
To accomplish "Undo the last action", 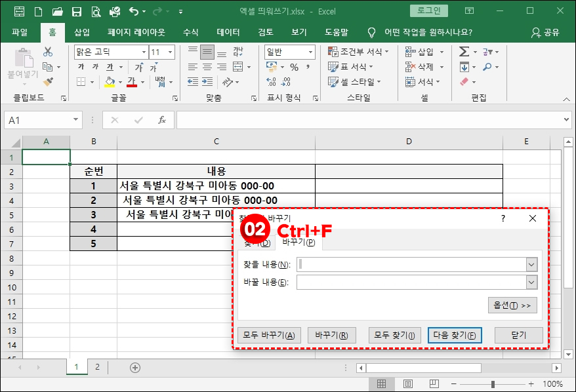I will (x=133, y=12).
